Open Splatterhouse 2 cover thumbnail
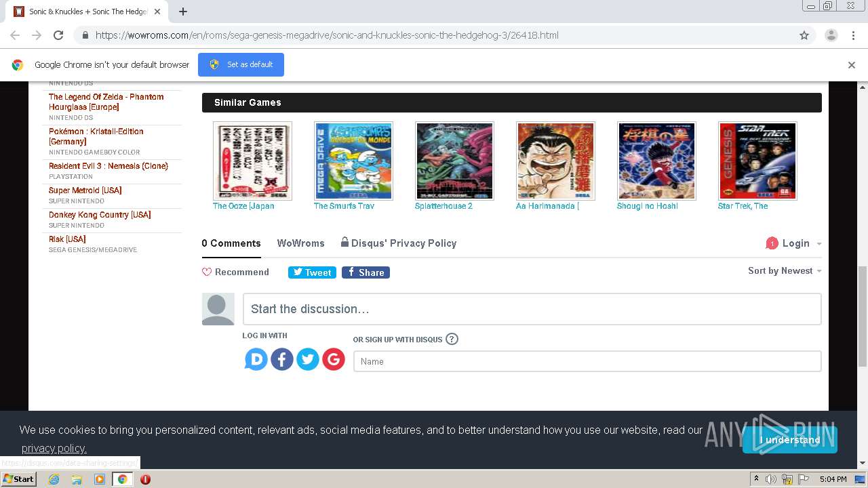The image size is (868, 488). (x=454, y=161)
